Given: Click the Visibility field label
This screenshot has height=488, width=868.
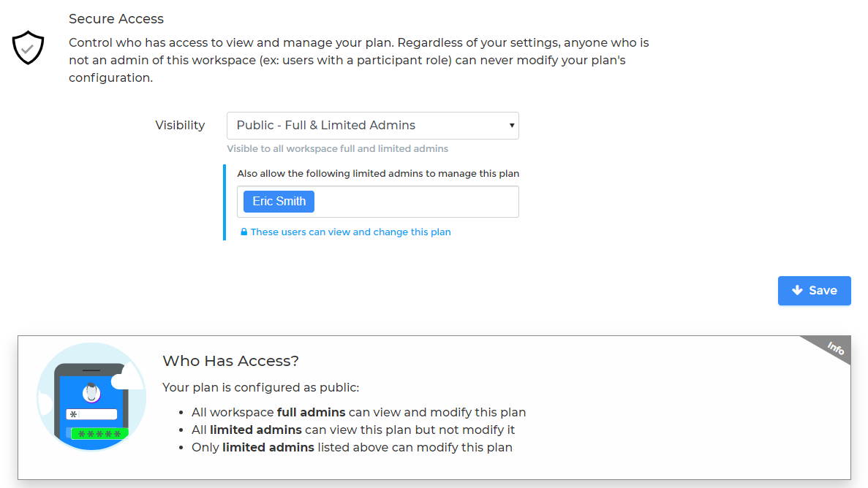Looking at the screenshot, I should 180,126.
